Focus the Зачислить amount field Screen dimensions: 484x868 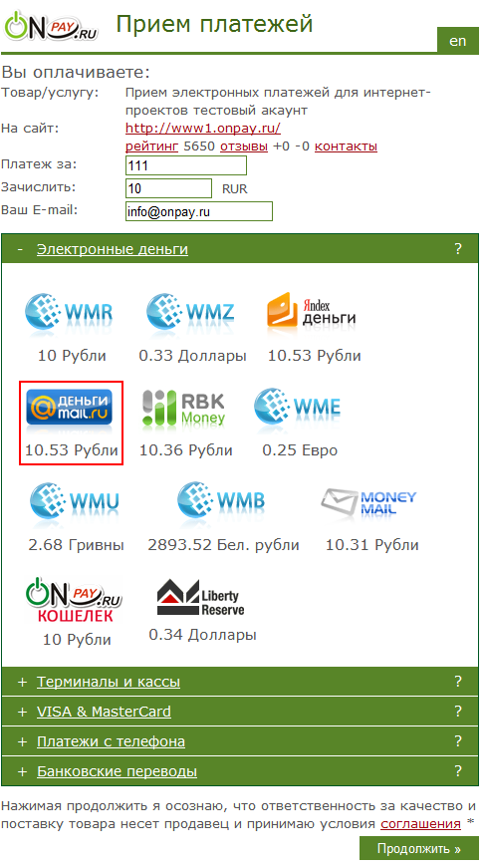(168, 188)
